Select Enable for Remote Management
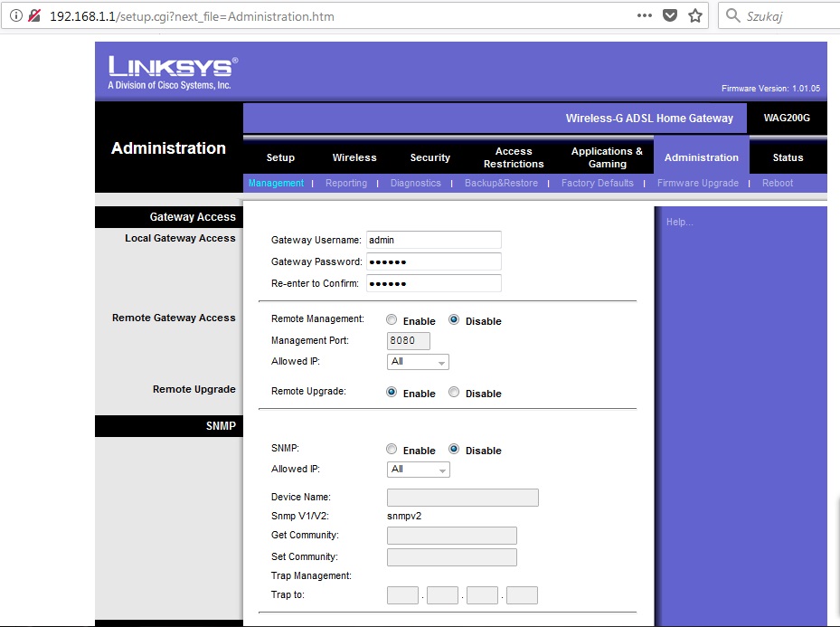This screenshot has height=627, width=840. coord(392,320)
